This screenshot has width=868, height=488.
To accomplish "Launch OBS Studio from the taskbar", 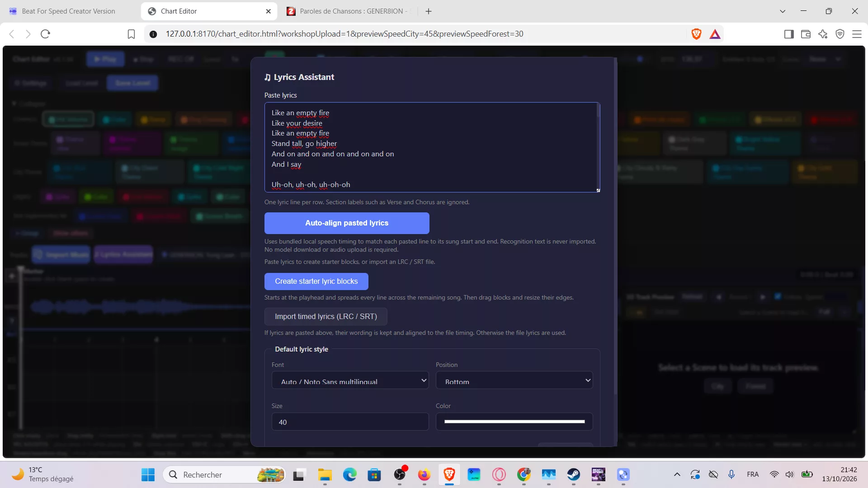I will (x=400, y=474).
